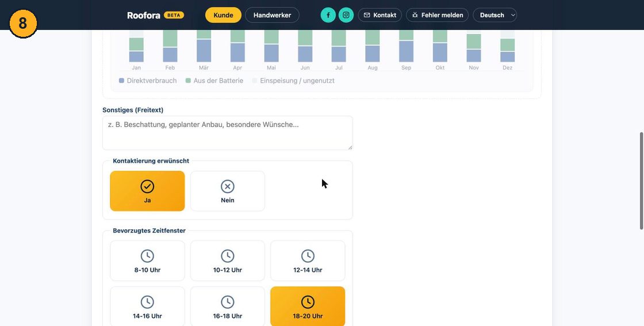Click the 'Bevorzugtes Zeitfenster' heading
Screen dimensions: 644x326
[x=149, y=231]
